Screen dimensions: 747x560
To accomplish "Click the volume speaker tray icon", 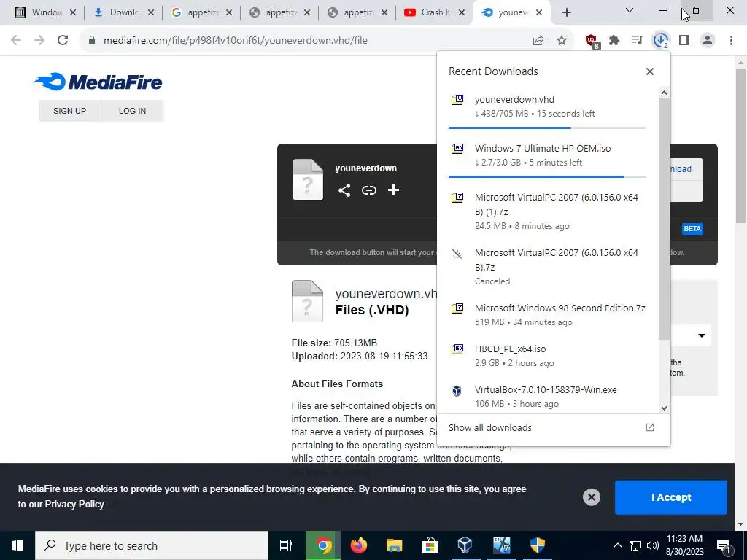I will tap(653, 545).
